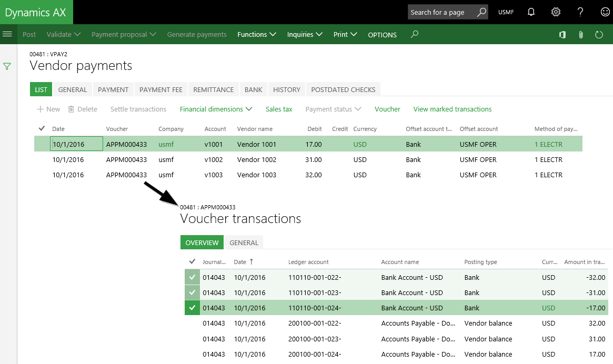Viewport: 613px width, 364px height.
Task: Open the Financial dimensions dropdown
Action: pyautogui.click(x=216, y=109)
